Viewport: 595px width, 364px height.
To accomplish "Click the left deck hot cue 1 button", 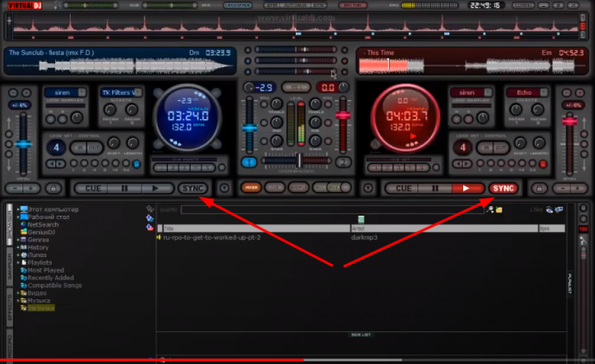I will tap(160, 167).
